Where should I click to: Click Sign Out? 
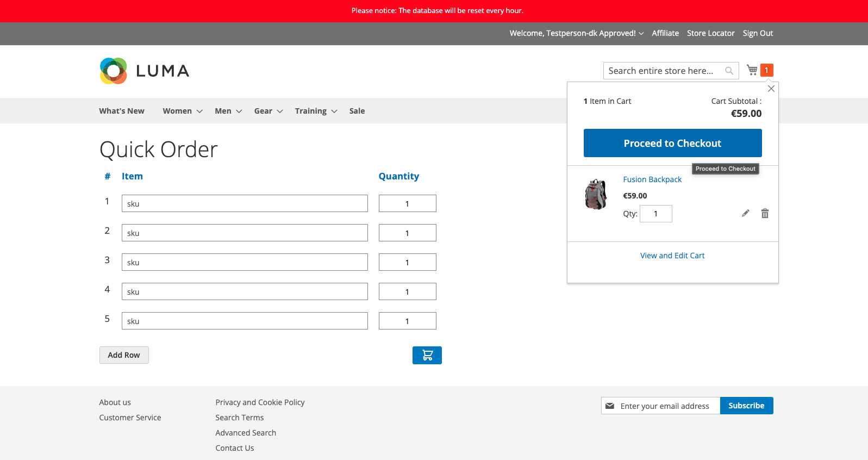pyautogui.click(x=758, y=33)
